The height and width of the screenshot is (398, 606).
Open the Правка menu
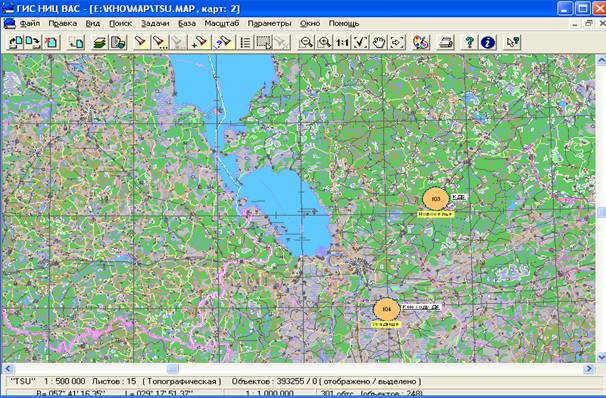coord(63,24)
